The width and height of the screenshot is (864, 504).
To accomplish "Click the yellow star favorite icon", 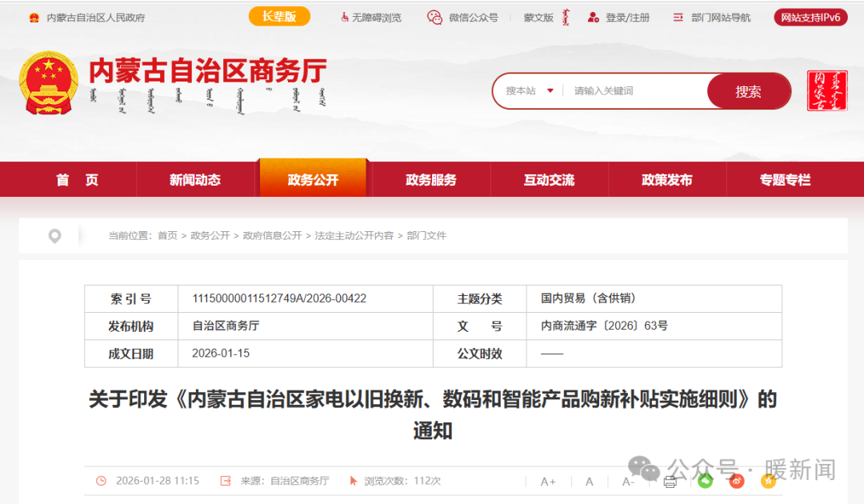I will 769,481.
